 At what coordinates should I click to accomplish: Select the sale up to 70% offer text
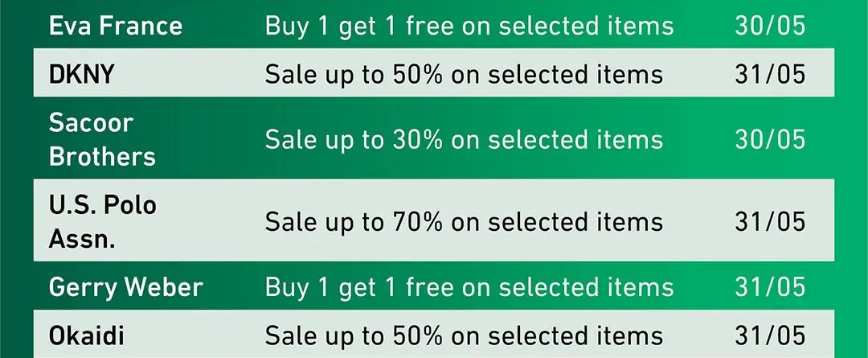pos(464,221)
